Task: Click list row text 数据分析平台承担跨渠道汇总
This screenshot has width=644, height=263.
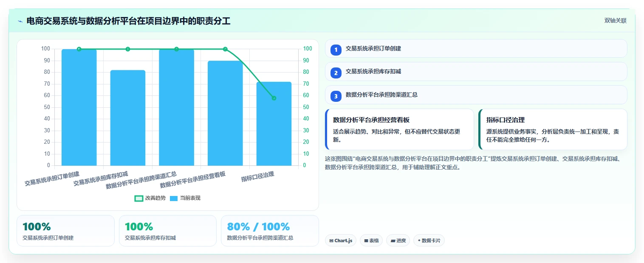Action: [x=381, y=95]
